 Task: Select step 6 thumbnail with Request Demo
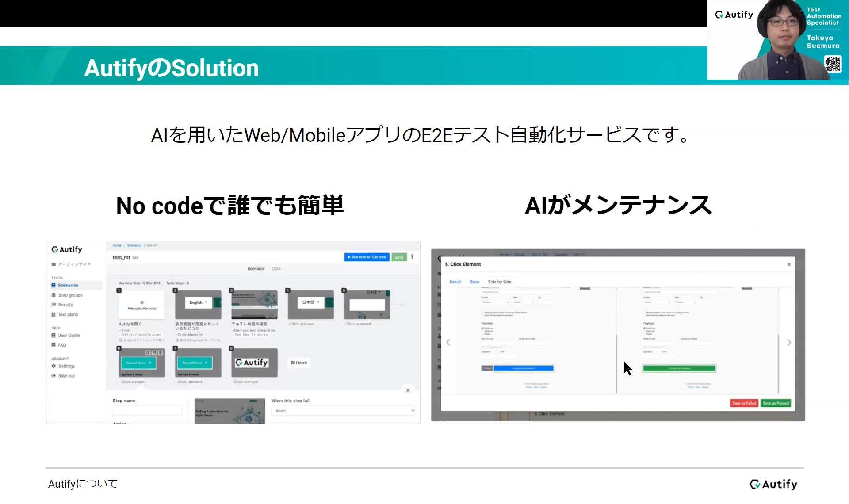click(x=142, y=363)
